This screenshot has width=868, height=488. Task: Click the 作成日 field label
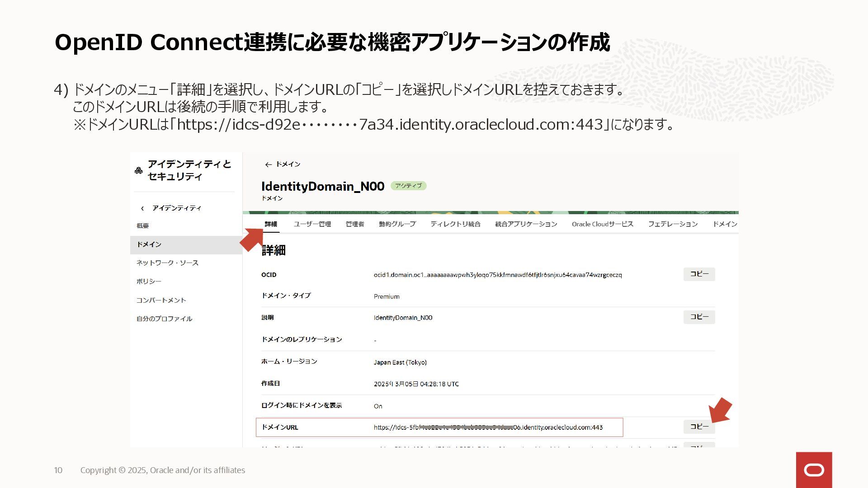[270, 384]
